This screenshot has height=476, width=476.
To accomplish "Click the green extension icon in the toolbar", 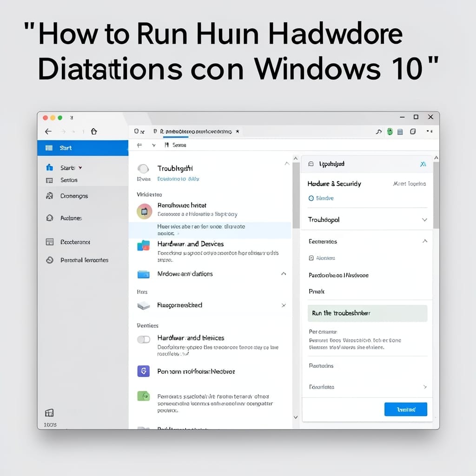I will 390,132.
